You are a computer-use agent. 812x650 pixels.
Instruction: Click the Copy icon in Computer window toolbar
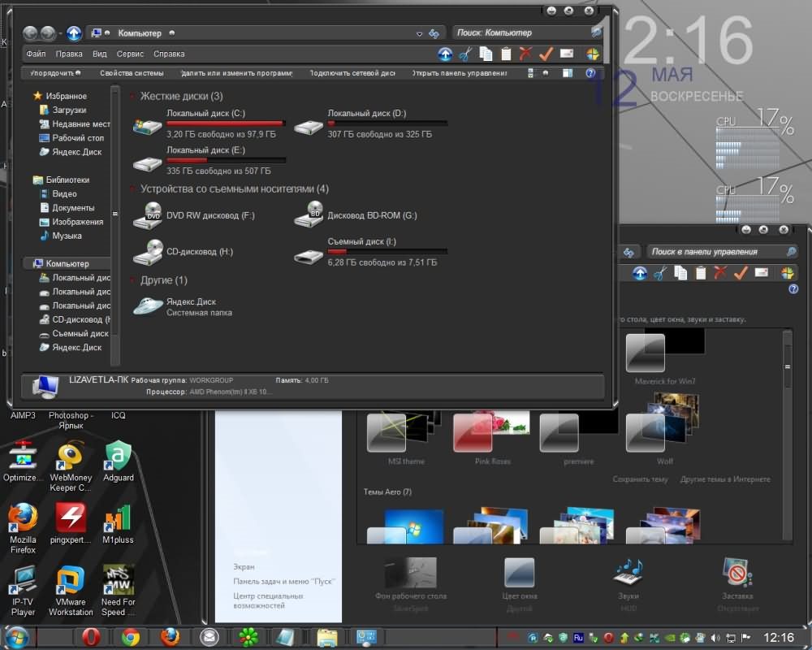(x=486, y=54)
